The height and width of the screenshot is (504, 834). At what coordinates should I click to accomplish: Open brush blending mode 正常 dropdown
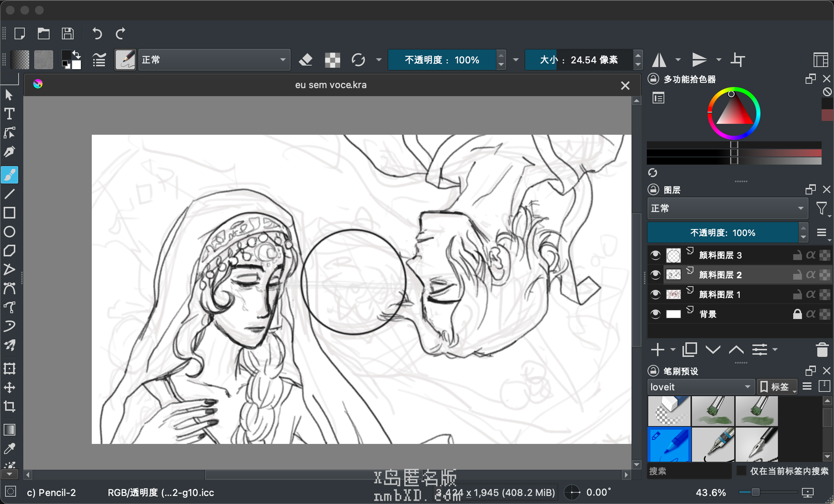214,60
